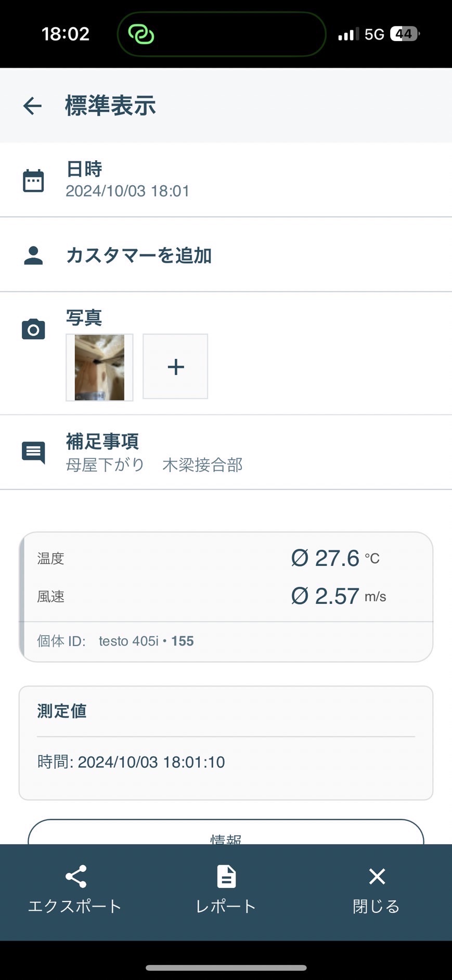Open the 情報 button
Image resolution: width=452 pixels, height=980 pixels.
coord(226,834)
